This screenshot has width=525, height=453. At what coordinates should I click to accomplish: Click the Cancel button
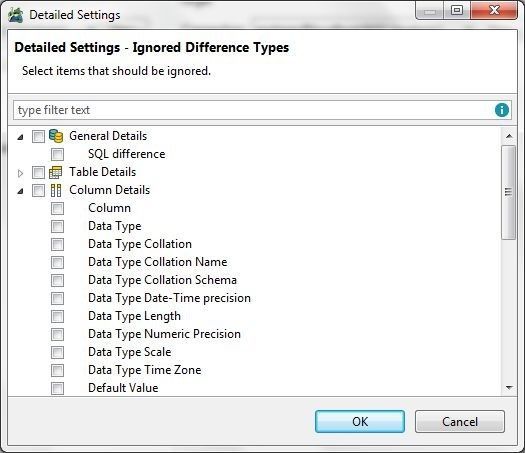460,422
